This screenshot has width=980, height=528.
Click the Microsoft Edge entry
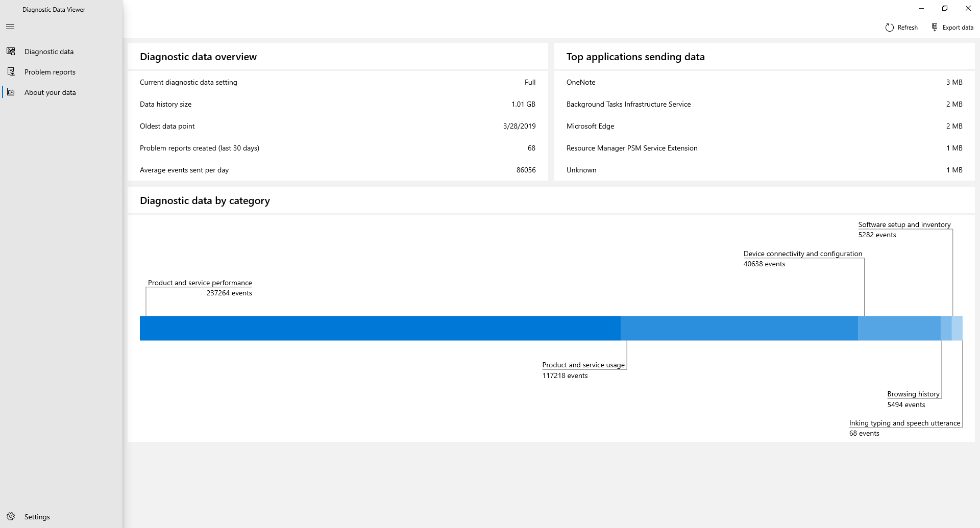(590, 126)
